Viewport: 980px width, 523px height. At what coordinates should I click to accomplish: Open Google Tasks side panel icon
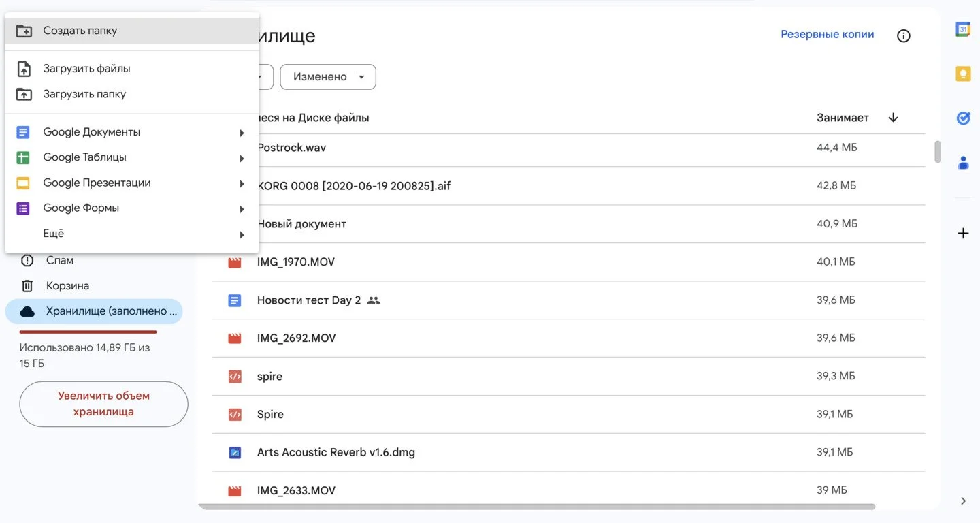963,118
